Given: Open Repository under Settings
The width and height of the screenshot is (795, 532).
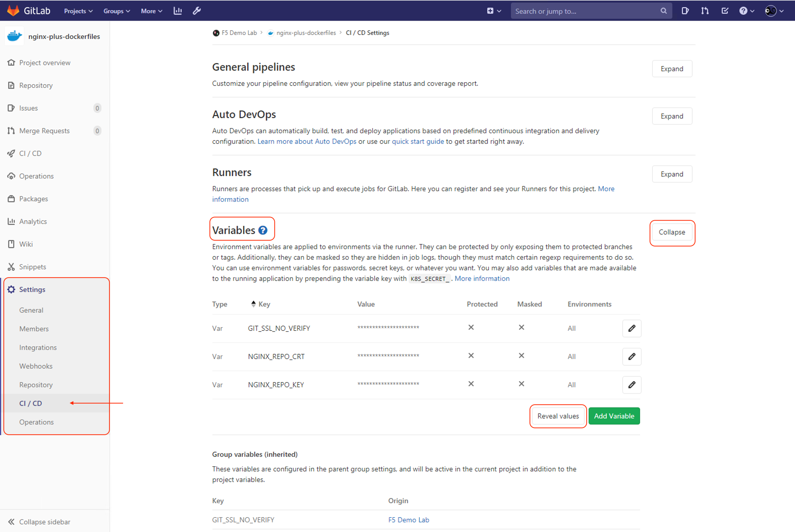Looking at the screenshot, I should pyautogui.click(x=36, y=385).
